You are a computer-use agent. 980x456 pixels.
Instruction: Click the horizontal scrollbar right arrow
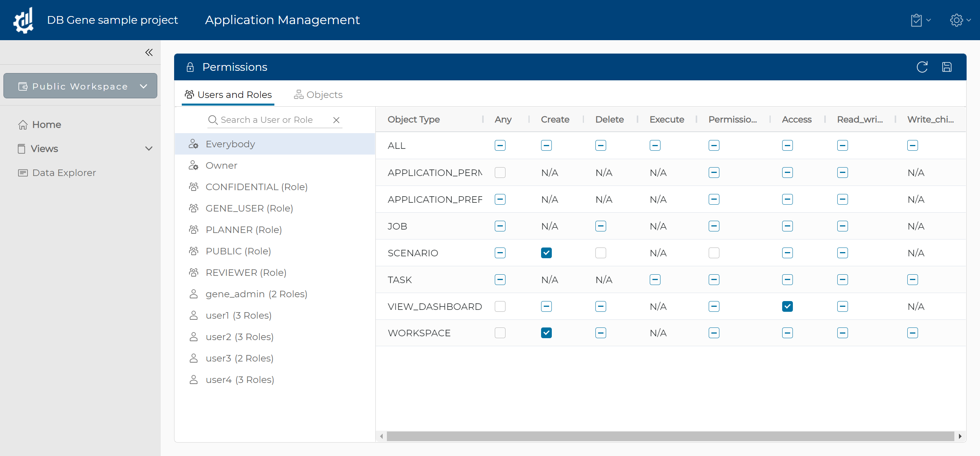960,436
